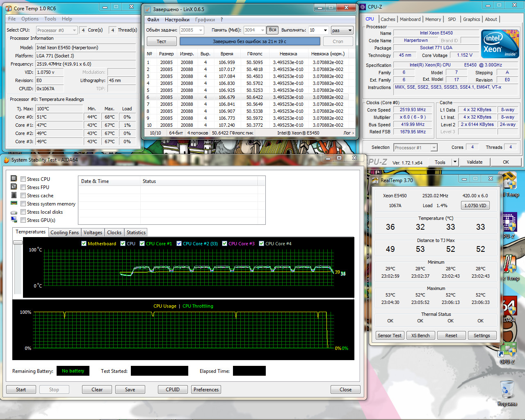Open LinX times unit dropdown
This screenshot has height=420, width=525.
[342, 30]
